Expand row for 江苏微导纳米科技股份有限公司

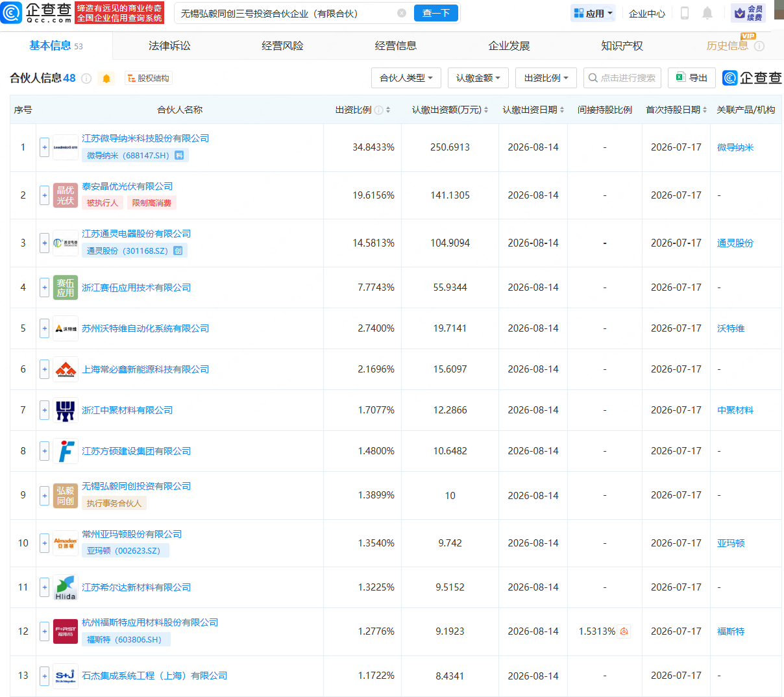coord(44,147)
